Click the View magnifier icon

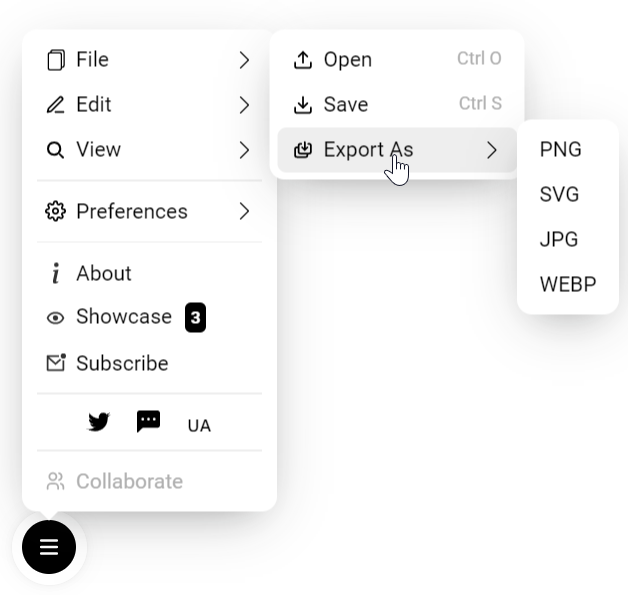pos(55,150)
